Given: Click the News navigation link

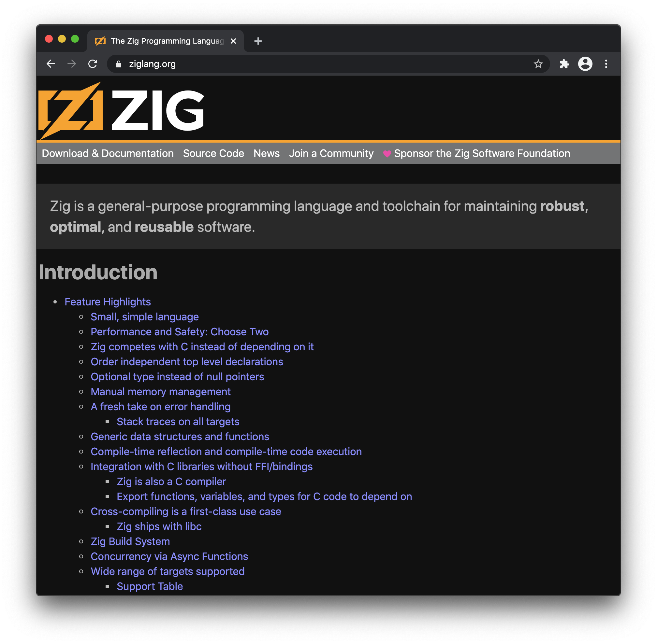Looking at the screenshot, I should [266, 153].
